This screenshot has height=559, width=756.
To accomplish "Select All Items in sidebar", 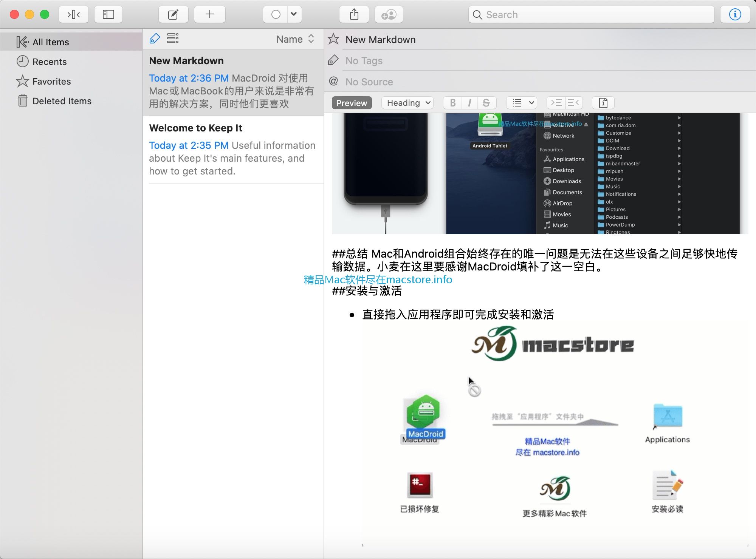I will (x=71, y=42).
